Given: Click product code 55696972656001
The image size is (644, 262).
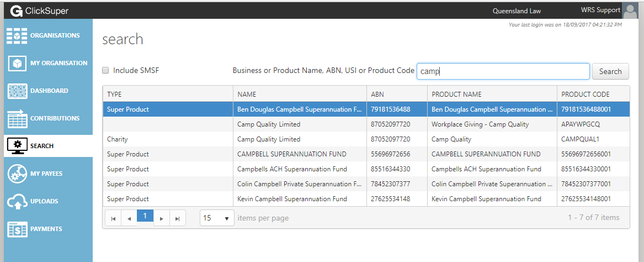Looking at the screenshot, I should [x=586, y=154].
